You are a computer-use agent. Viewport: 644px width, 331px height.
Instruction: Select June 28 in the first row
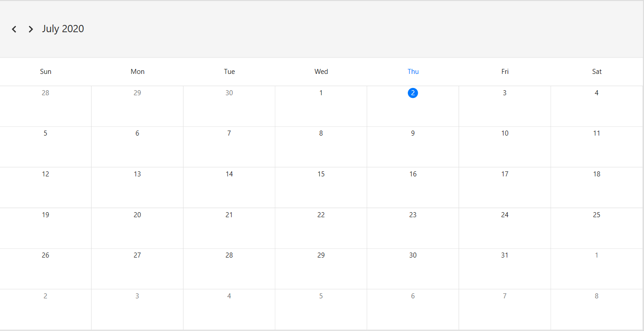pyautogui.click(x=45, y=106)
